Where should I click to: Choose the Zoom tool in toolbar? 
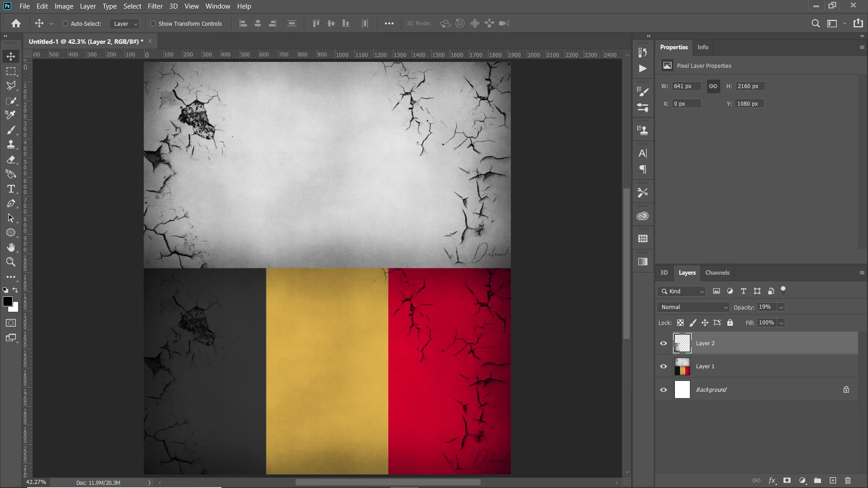click(x=11, y=262)
